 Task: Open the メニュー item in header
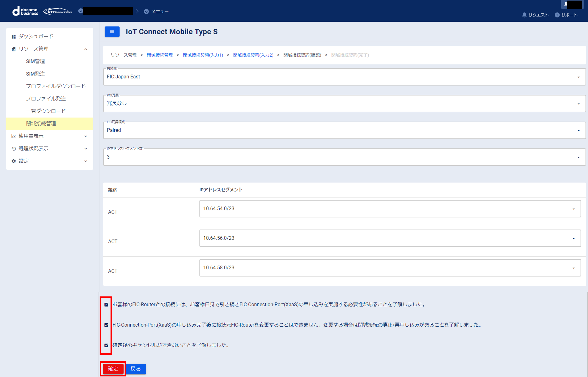pyautogui.click(x=160, y=12)
